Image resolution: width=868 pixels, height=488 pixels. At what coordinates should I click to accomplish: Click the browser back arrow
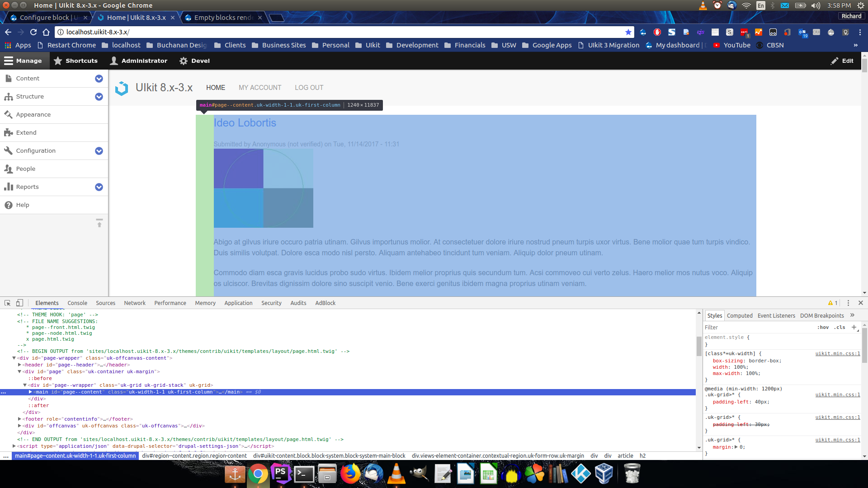[x=8, y=32]
